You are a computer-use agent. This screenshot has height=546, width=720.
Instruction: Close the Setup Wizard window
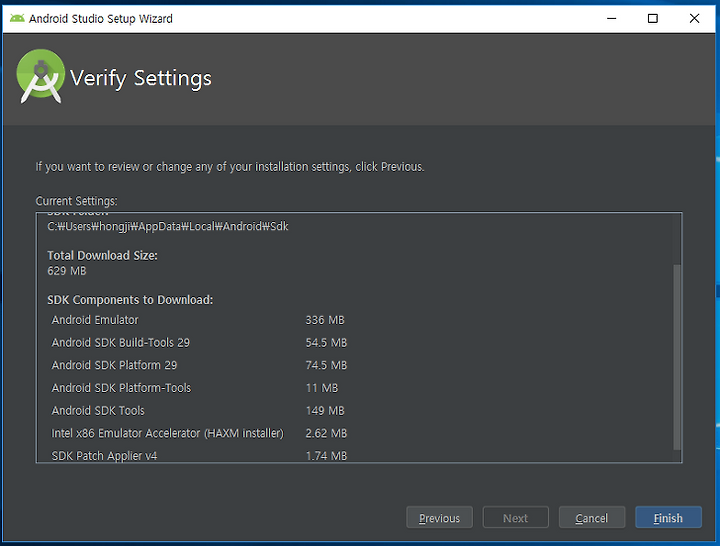click(694, 18)
